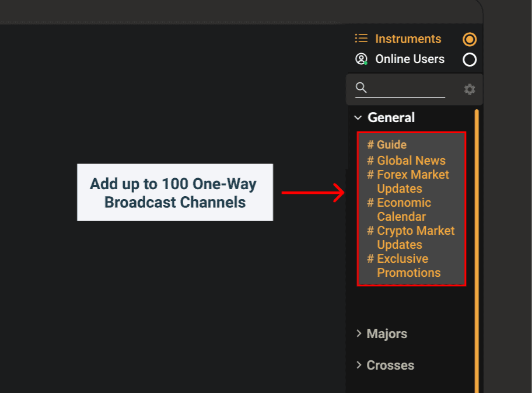The width and height of the screenshot is (532, 393).
Task: Collapse the General section chevron
Action: (358, 118)
